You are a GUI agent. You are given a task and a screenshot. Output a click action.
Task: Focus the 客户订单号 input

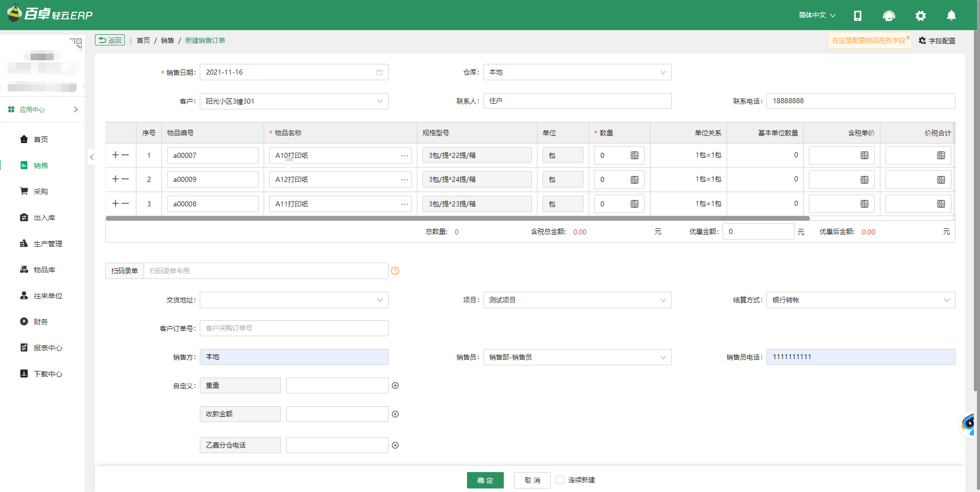click(x=294, y=328)
